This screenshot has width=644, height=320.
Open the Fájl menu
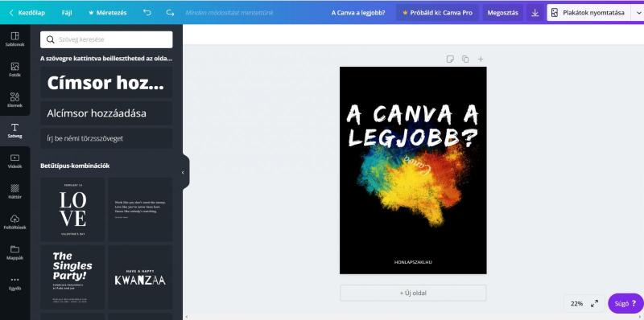point(67,13)
